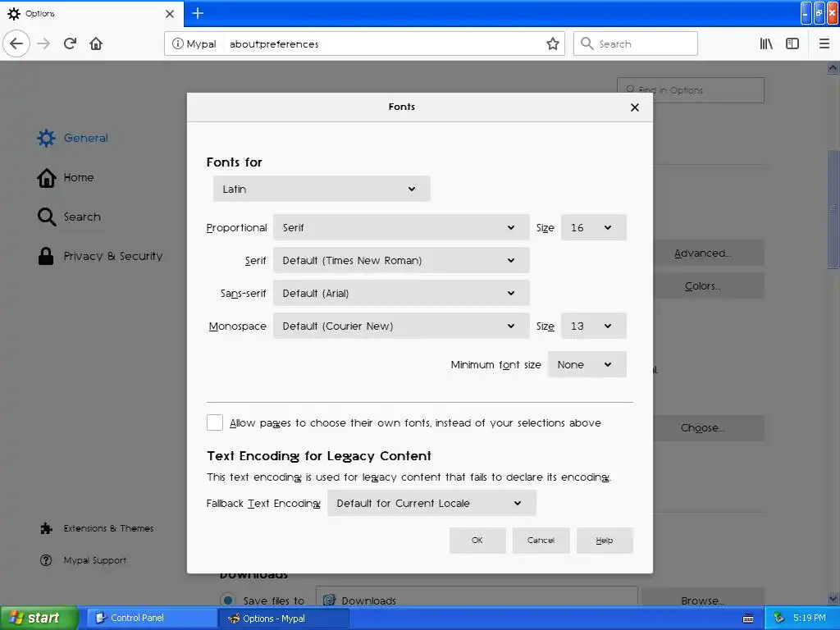Change the monospace Size 13 dropdown
Screen dimensions: 840x630
coord(594,326)
